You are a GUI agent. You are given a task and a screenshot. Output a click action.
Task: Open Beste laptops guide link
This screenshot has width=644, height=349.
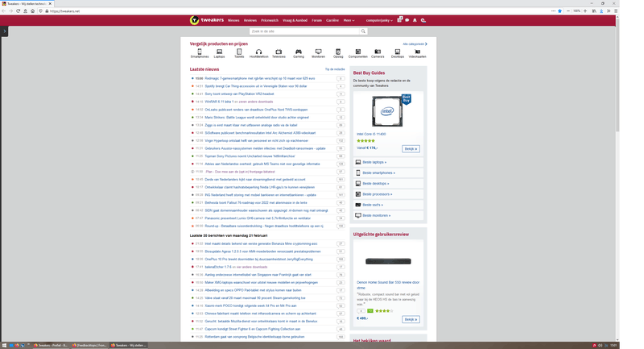point(374,162)
